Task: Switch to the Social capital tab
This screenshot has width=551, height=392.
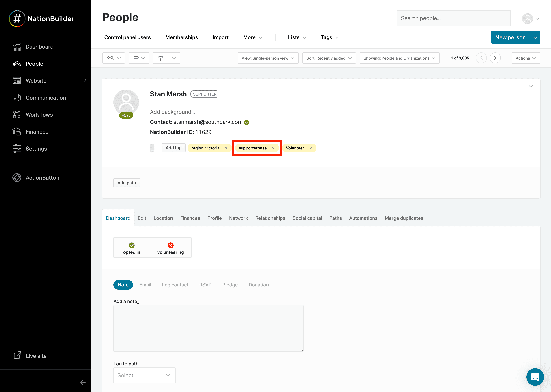Action: pyautogui.click(x=307, y=218)
